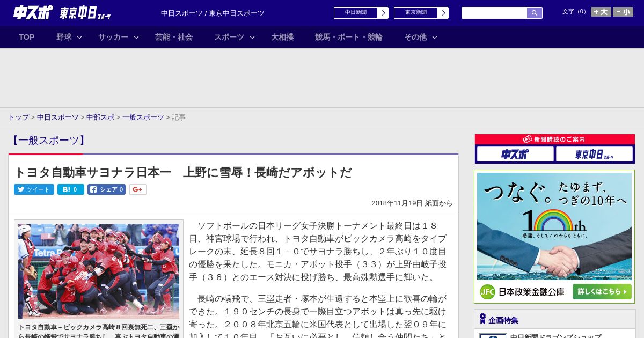Open 芸能・社会 navigation item
The width and height of the screenshot is (644, 338).
pos(174,37)
